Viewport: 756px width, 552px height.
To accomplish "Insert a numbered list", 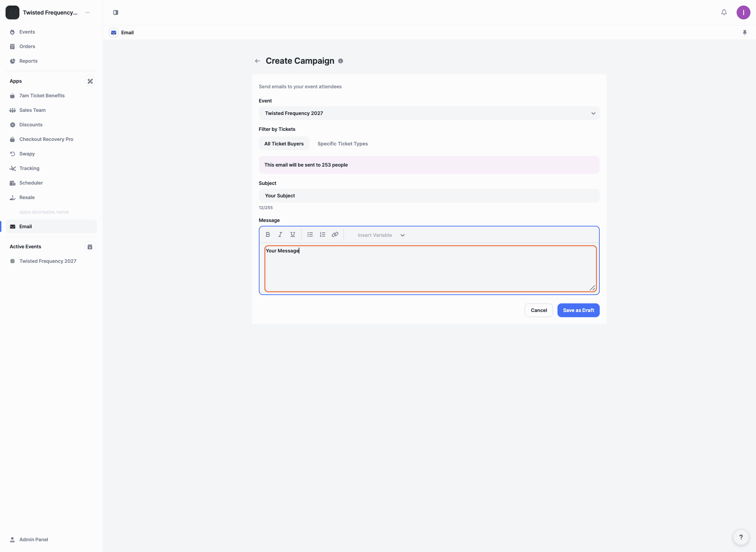I will click(x=322, y=234).
